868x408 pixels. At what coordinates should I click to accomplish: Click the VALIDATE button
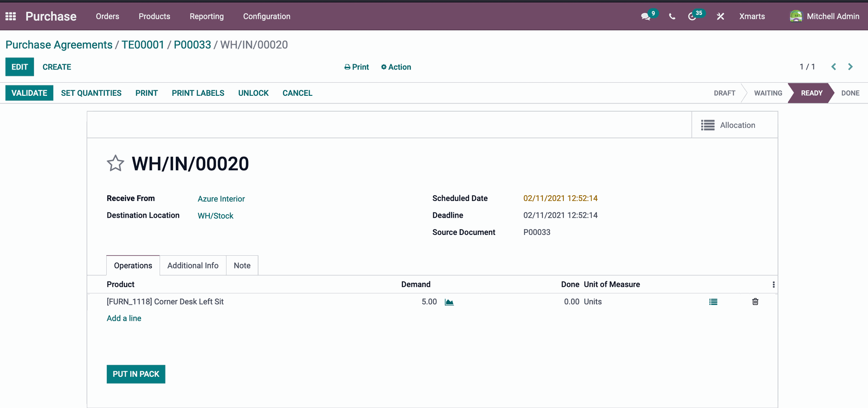[29, 93]
